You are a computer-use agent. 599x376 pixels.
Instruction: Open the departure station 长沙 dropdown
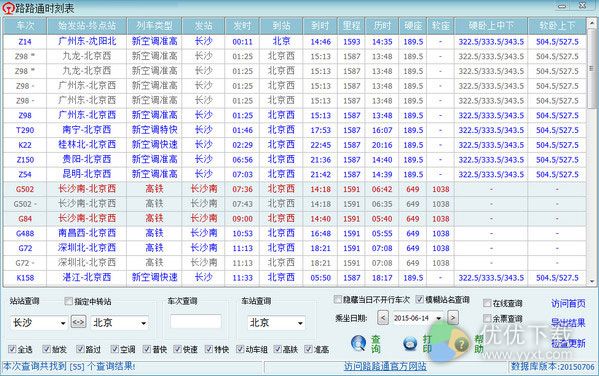(63, 323)
